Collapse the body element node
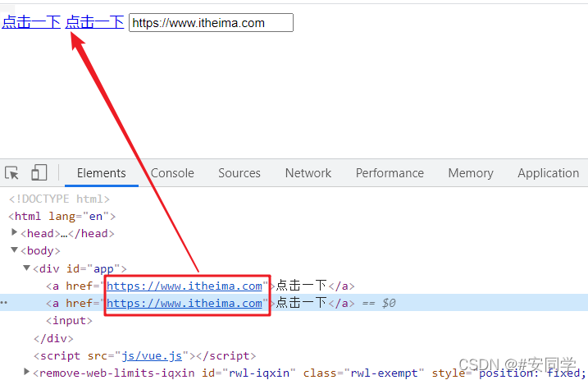 (x=14, y=250)
